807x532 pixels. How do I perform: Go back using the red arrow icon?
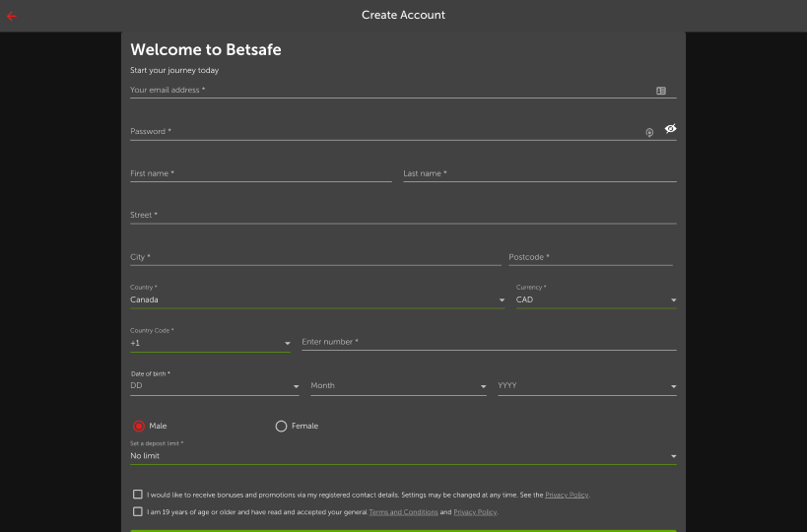[11, 16]
